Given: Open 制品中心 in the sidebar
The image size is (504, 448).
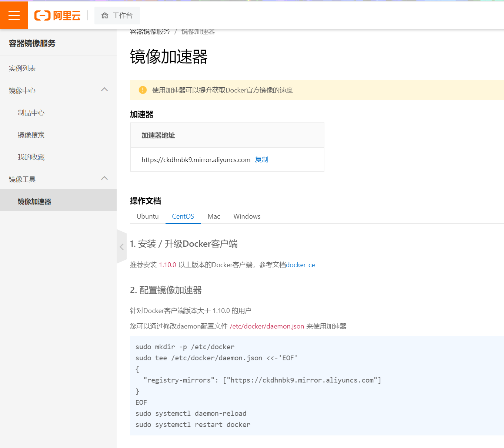Looking at the screenshot, I should [31, 113].
